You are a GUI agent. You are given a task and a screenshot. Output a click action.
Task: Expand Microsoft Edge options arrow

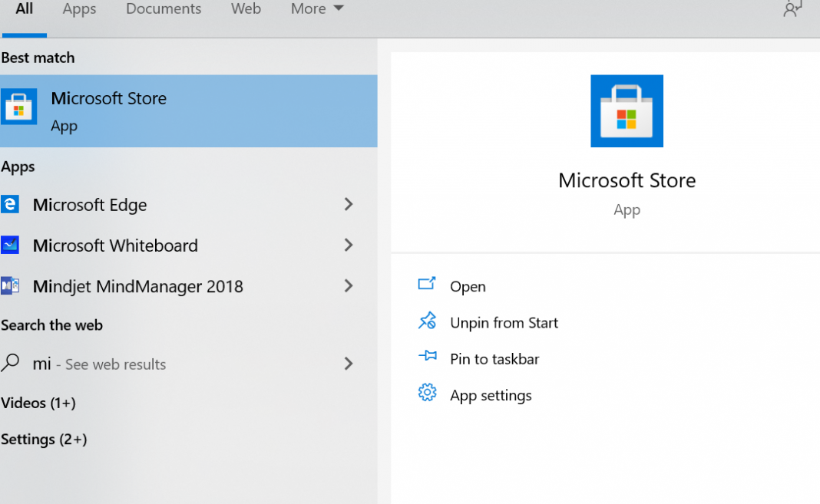(x=349, y=204)
